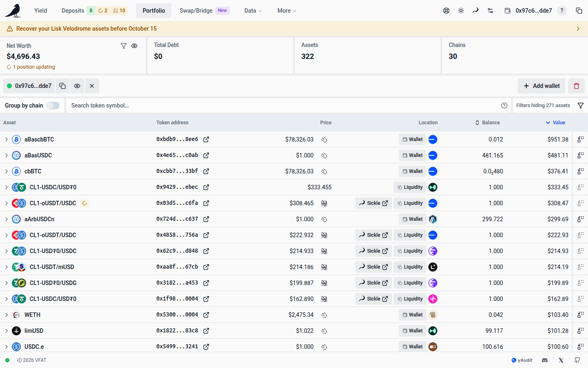Open Net Worth filter funnel icon
Viewport: 588px width, 368px height.
[x=124, y=46]
